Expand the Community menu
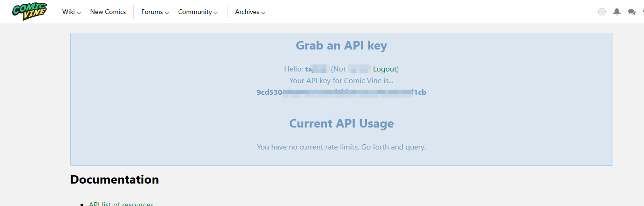 198,12
